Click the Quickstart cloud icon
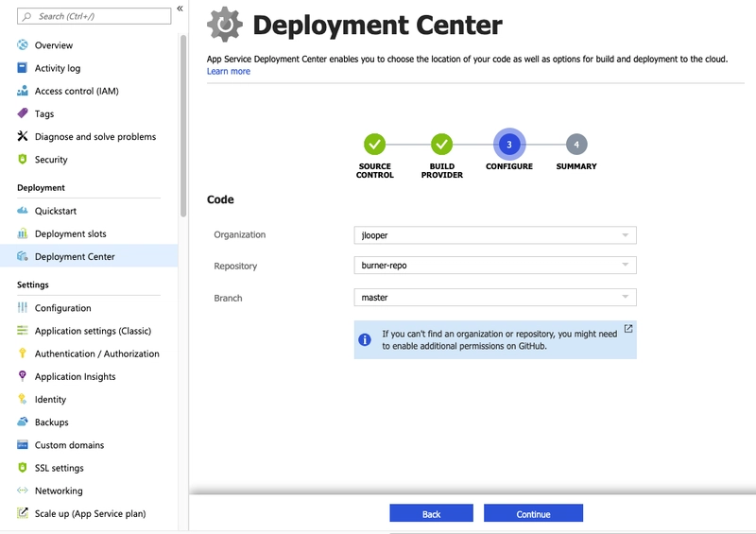The width and height of the screenshot is (756, 534). pos(22,211)
